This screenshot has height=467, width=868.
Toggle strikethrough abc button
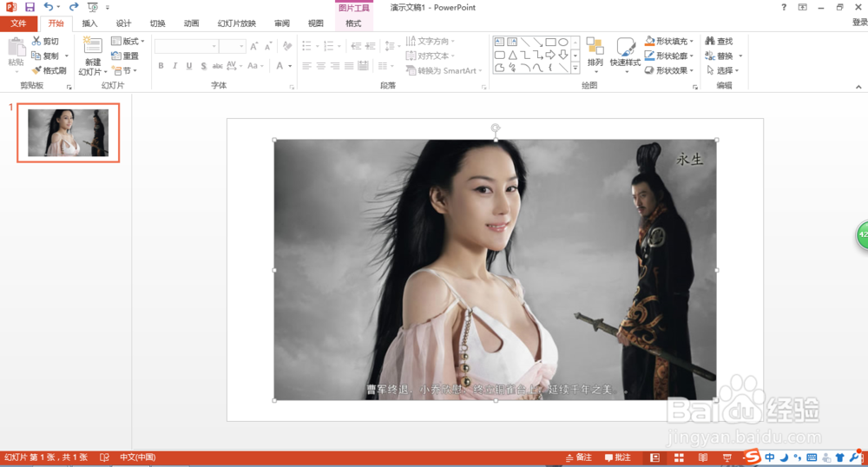[218, 66]
